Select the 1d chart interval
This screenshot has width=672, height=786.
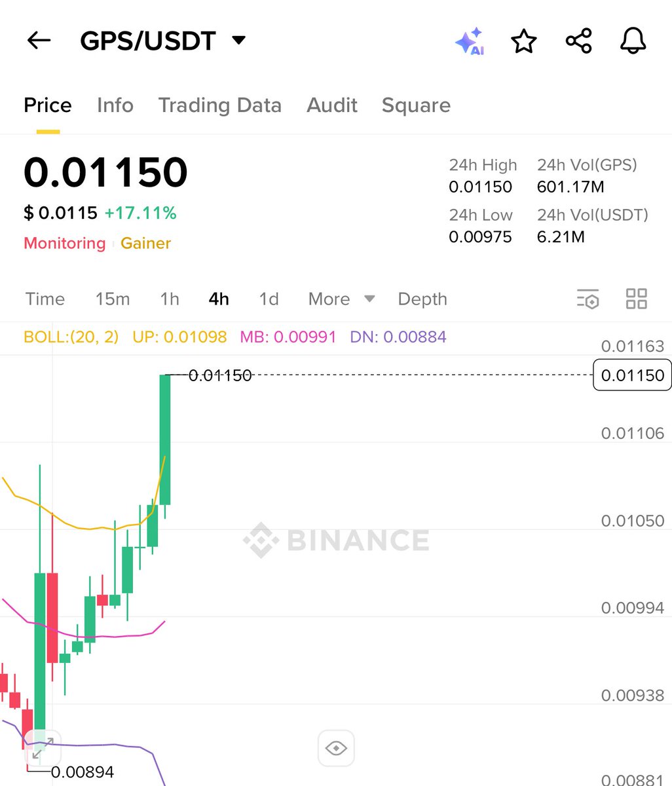click(x=269, y=299)
